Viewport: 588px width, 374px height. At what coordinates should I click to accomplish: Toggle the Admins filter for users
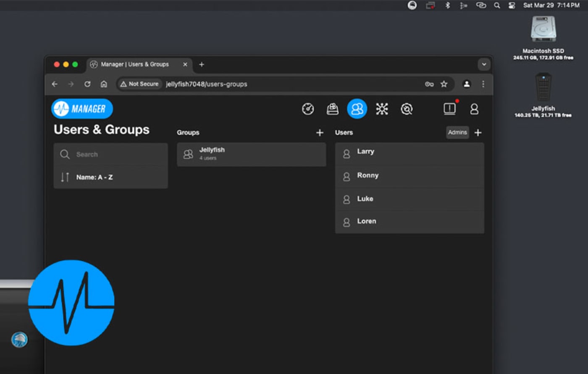coord(457,132)
